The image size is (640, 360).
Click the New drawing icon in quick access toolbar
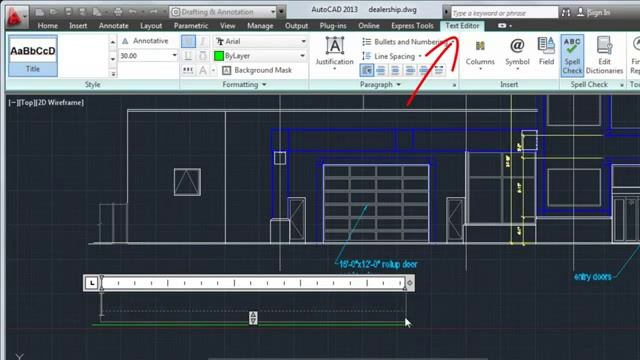pos(40,12)
